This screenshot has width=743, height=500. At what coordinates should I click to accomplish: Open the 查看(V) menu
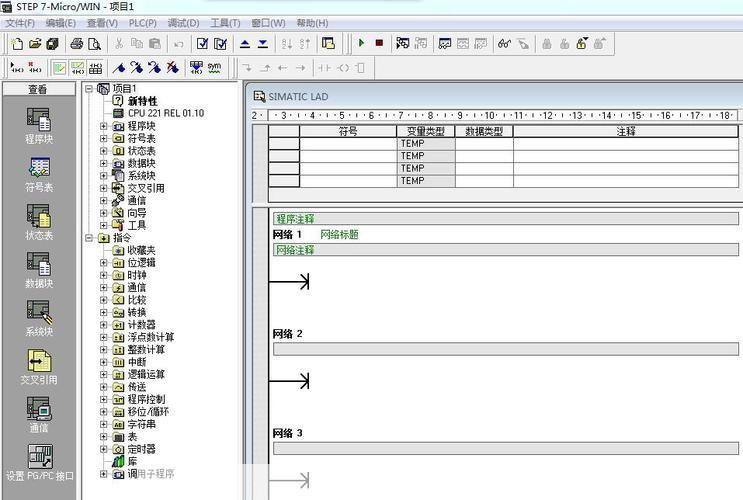pos(102,23)
